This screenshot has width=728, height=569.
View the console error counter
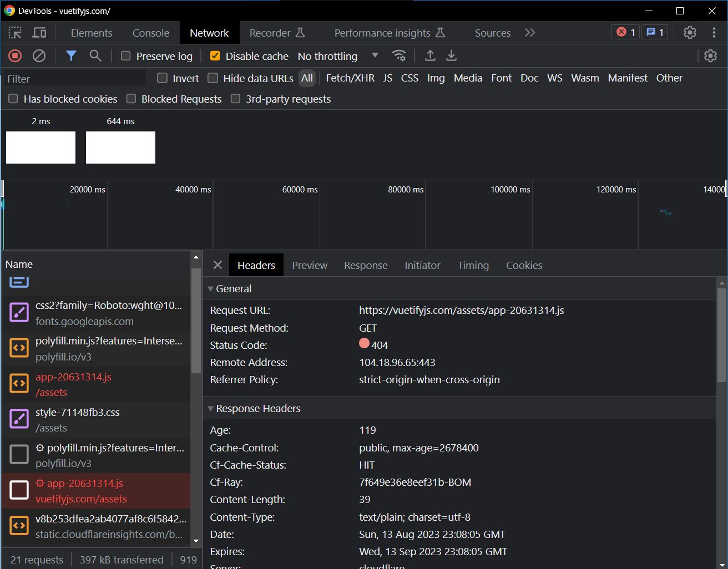tap(625, 32)
